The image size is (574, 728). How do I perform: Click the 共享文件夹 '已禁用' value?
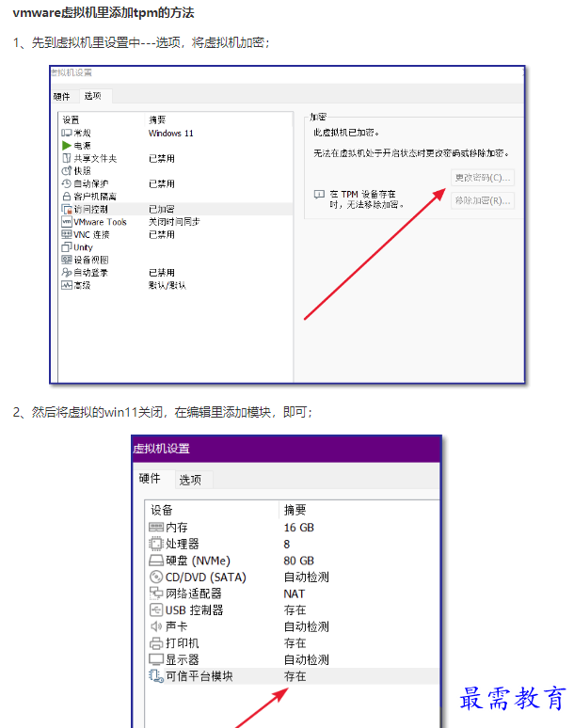161,158
